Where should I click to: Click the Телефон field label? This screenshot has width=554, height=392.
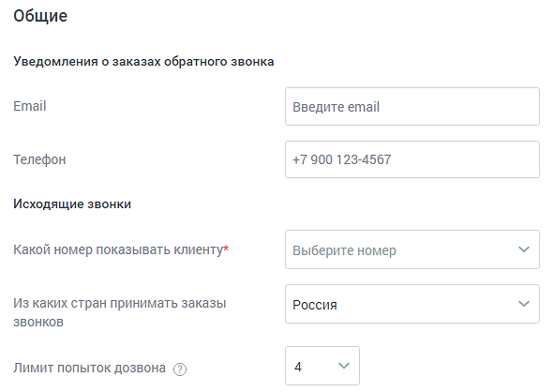click(39, 159)
